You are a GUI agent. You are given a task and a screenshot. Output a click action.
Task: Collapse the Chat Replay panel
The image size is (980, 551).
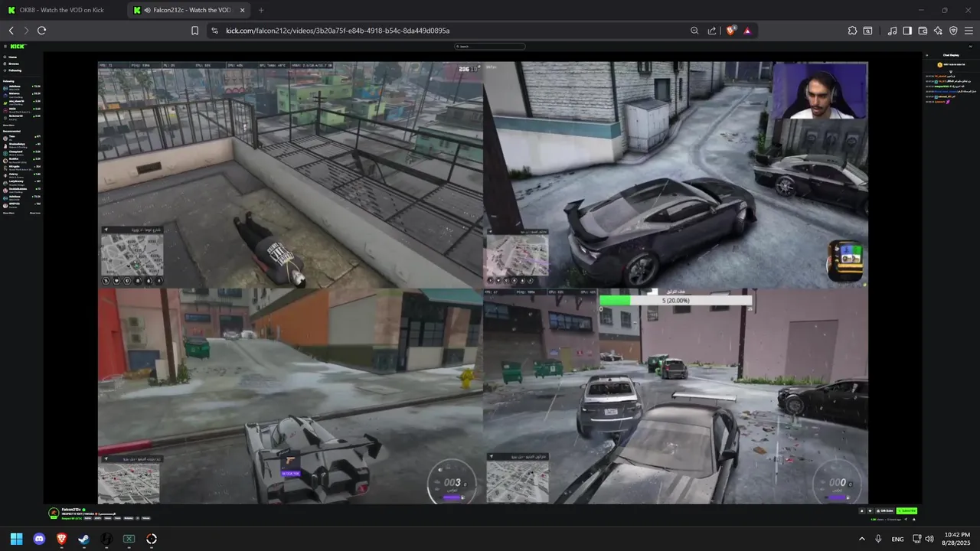point(926,55)
